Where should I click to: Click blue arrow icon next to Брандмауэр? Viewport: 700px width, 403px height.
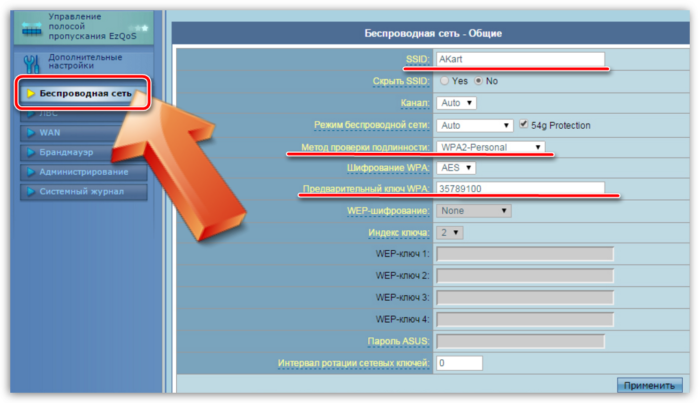(30, 152)
